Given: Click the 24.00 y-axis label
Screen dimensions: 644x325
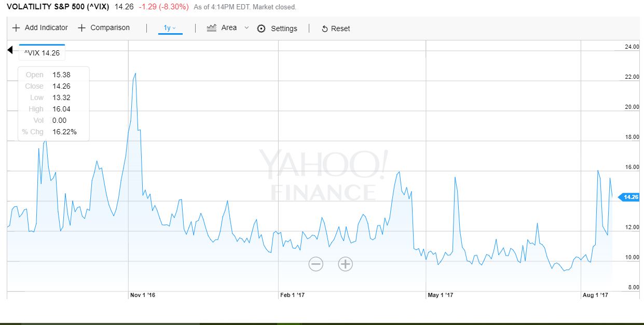Looking at the screenshot, I should point(632,47).
